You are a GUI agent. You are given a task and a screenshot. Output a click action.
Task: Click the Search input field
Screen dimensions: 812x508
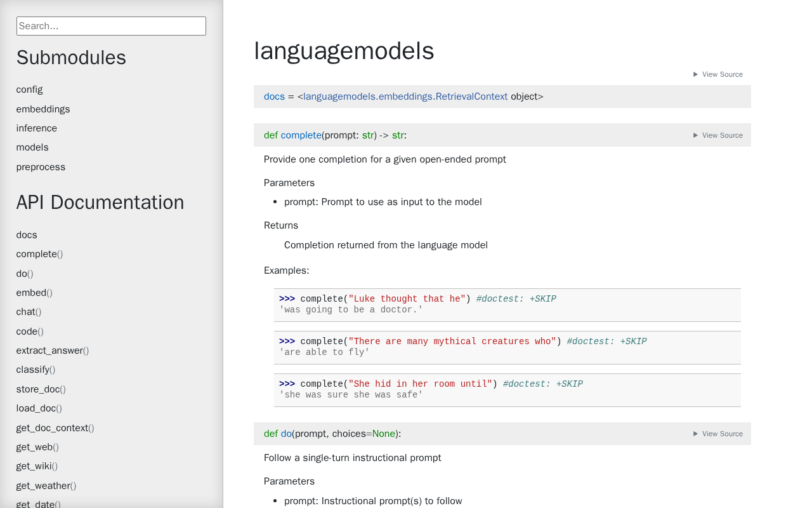pyautogui.click(x=111, y=26)
